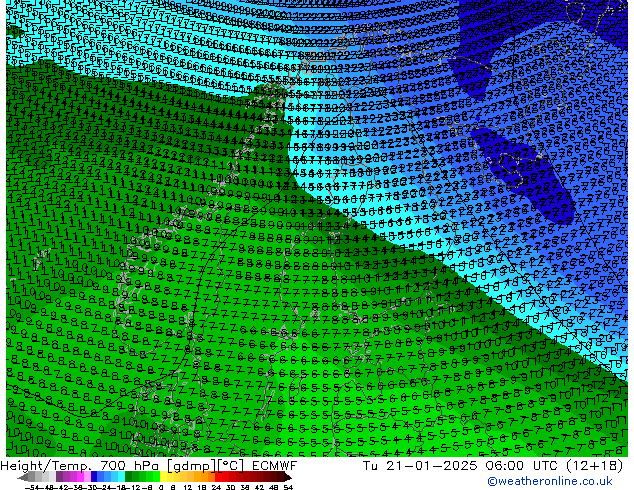Select the darkest green swatch in the temperature legend

click(129, 477)
